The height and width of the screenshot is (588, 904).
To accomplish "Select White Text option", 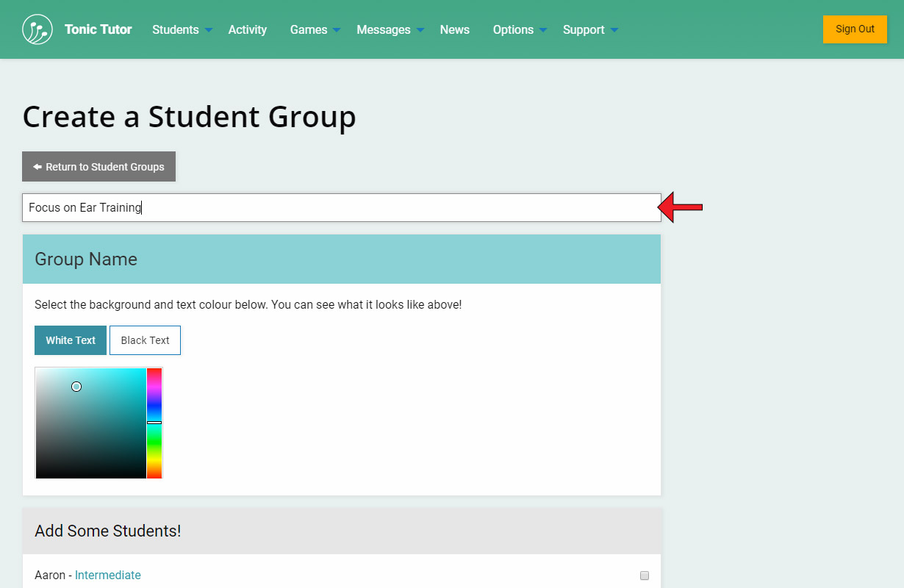I will pos(71,340).
